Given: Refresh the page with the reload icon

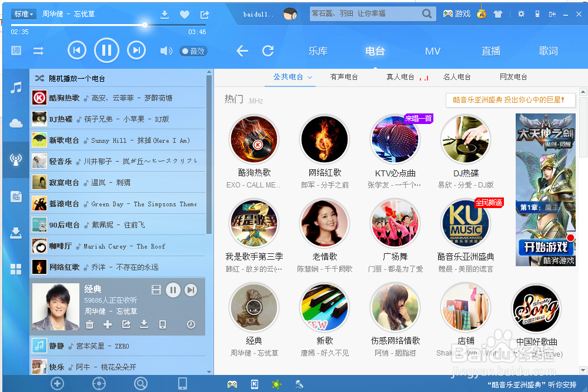Looking at the screenshot, I should [x=268, y=51].
